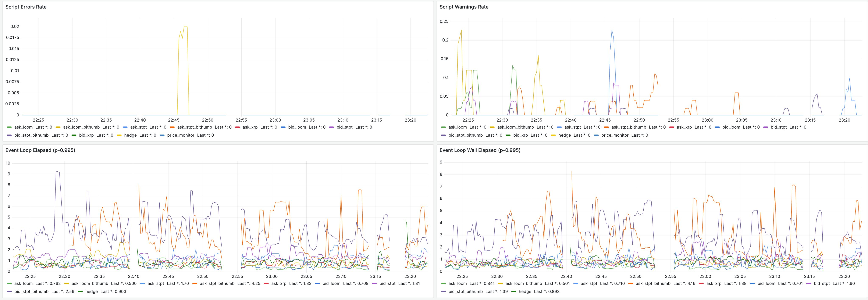868x300 pixels.
Task: Toggle hedge series in Script Warnings Rate legend
Action: coord(564,135)
